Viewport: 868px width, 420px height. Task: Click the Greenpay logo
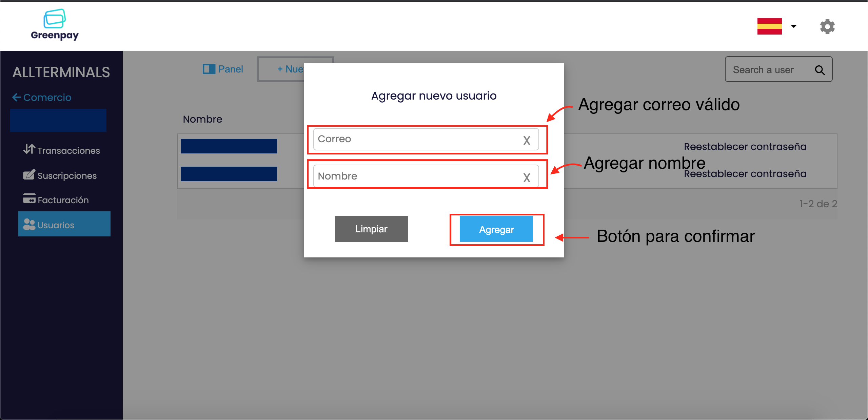pyautogui.click(x=55, y=25)
